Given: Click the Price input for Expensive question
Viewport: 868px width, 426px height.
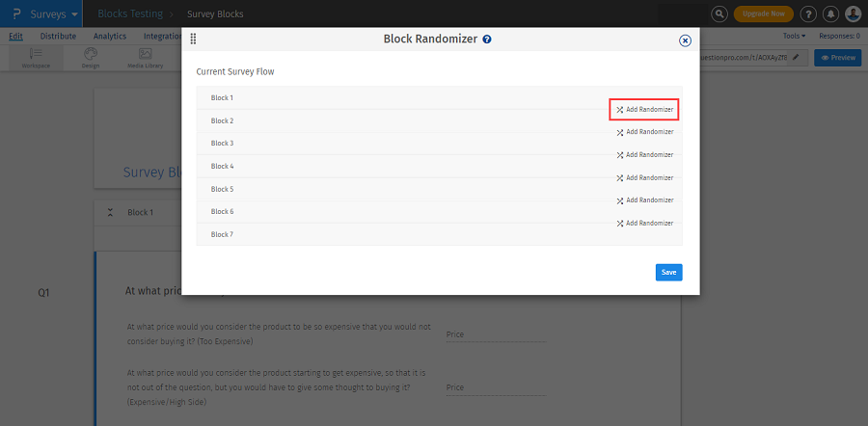Looking at the screenshot, I should [495, 387].
